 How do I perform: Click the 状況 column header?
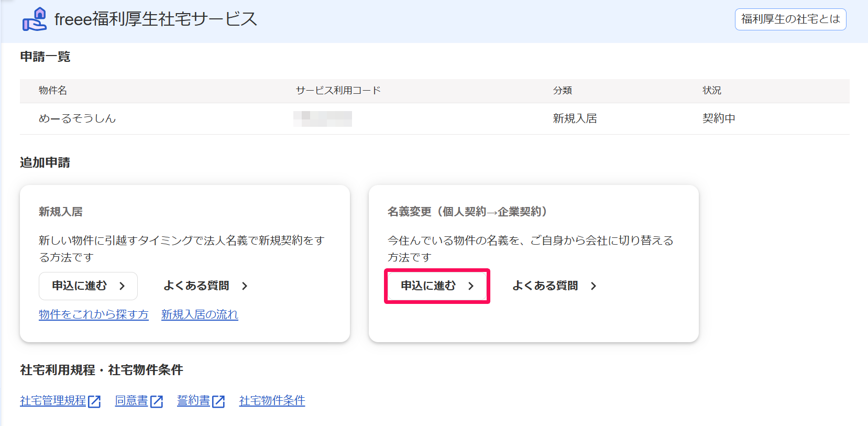(x=712, y=91)
